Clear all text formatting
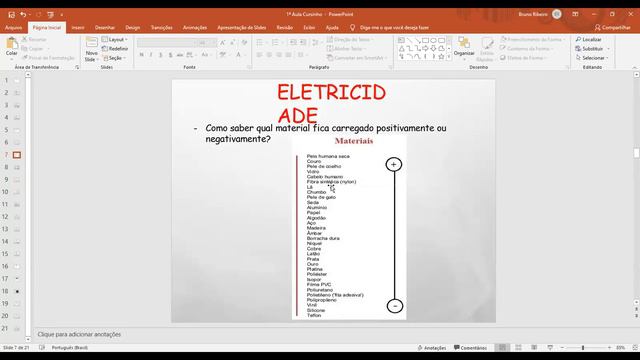 click(244, 42)
